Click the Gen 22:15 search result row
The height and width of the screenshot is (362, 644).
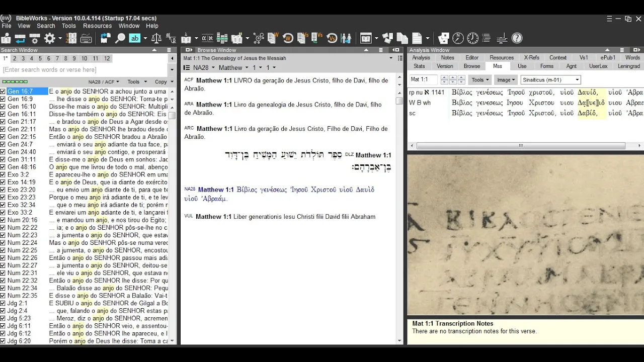pyautogui.click(x=88, y=137)
